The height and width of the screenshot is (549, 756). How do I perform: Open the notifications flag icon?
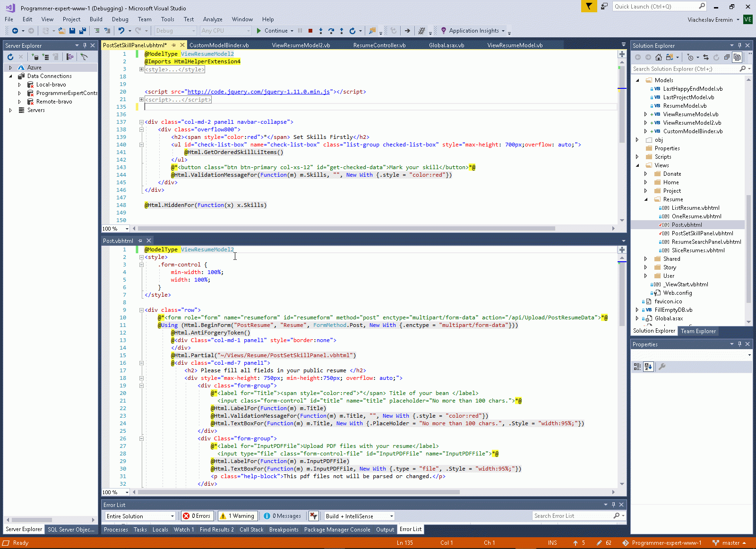[x=589, y=6]
